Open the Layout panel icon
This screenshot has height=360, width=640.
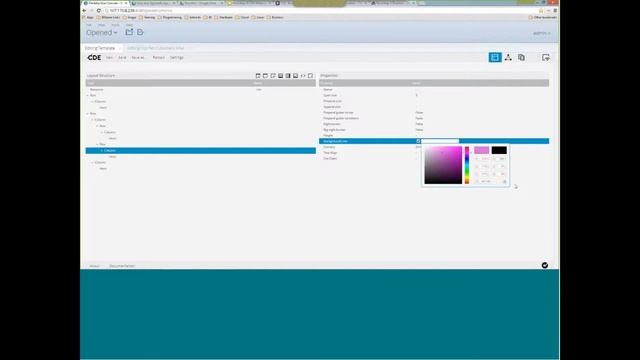495,58
